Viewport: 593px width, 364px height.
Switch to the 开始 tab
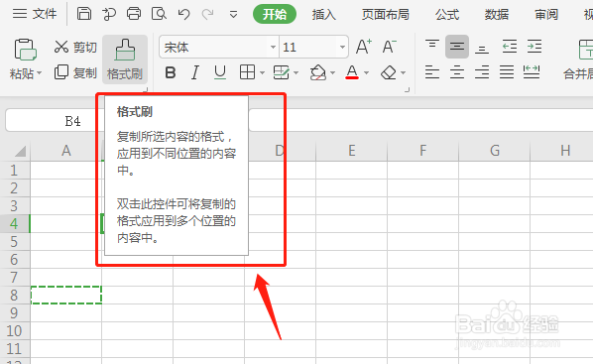275,14
